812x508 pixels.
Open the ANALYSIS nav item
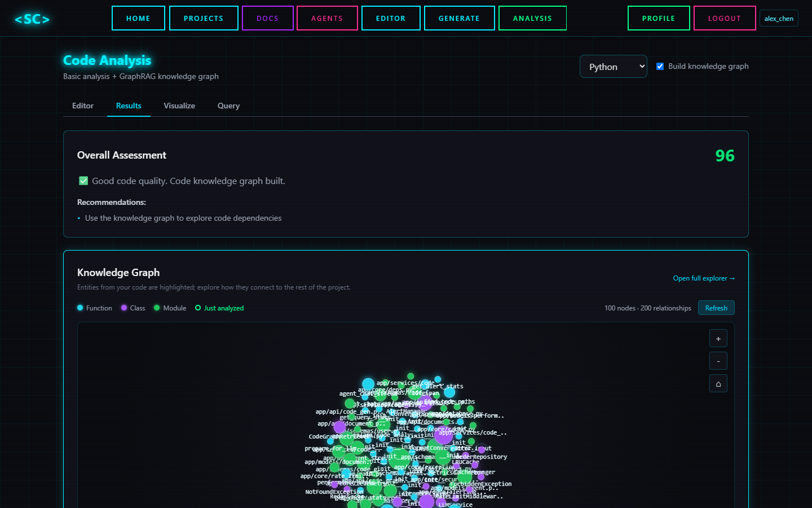pyautogui.click(x=532, y=18)
